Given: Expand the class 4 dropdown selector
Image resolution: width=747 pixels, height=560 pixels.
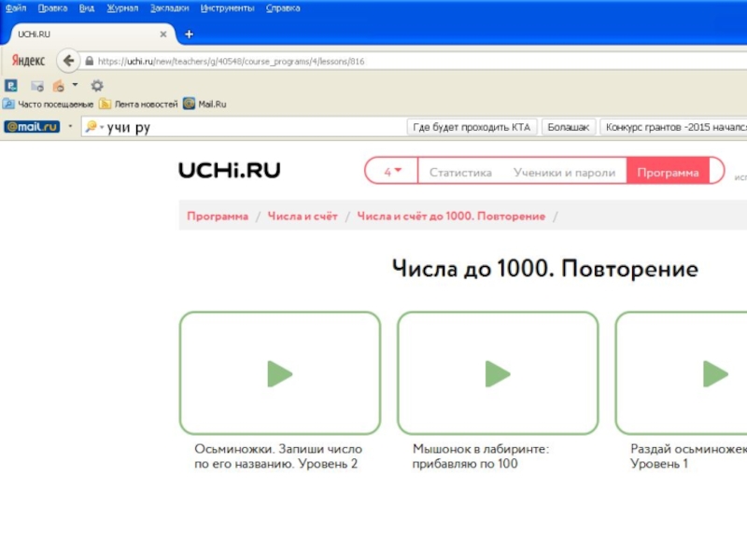Looking at the screenshot, I should pyautogui.click(x=392, y=172).
